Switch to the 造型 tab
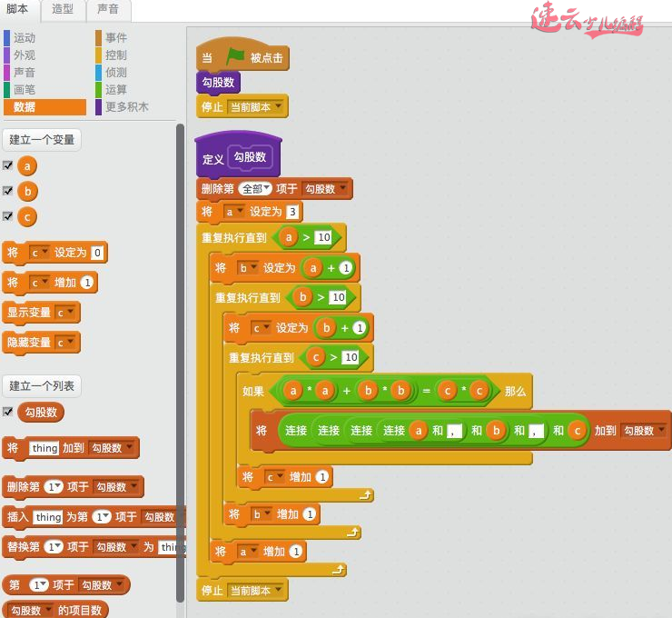This screenshot has width=672, height=618. (63, 10)
